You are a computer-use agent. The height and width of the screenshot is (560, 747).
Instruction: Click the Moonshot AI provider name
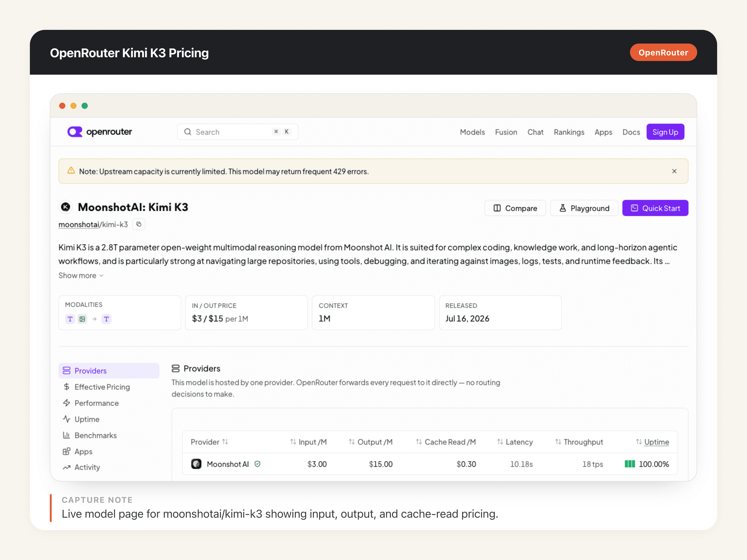pyautogui.click(x=228, y=464)
